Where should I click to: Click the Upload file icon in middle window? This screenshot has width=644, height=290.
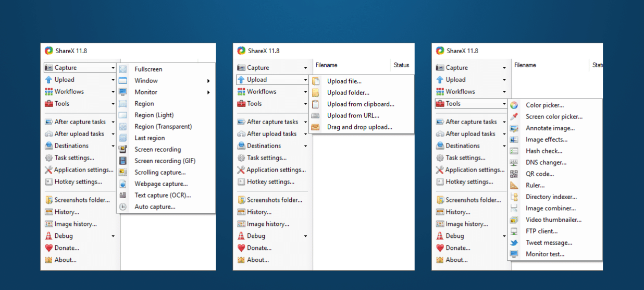click(316, 81)
